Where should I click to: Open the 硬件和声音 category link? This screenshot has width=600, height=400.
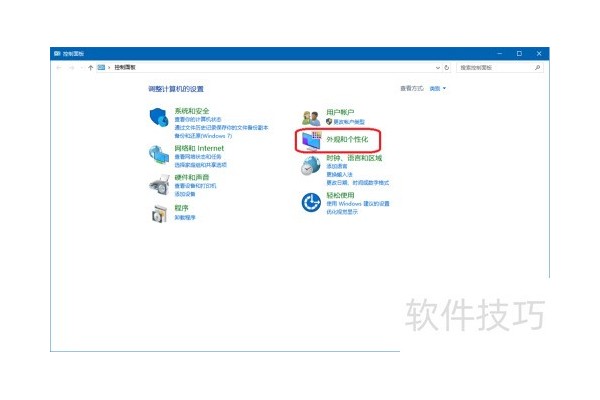coord(192,177)
